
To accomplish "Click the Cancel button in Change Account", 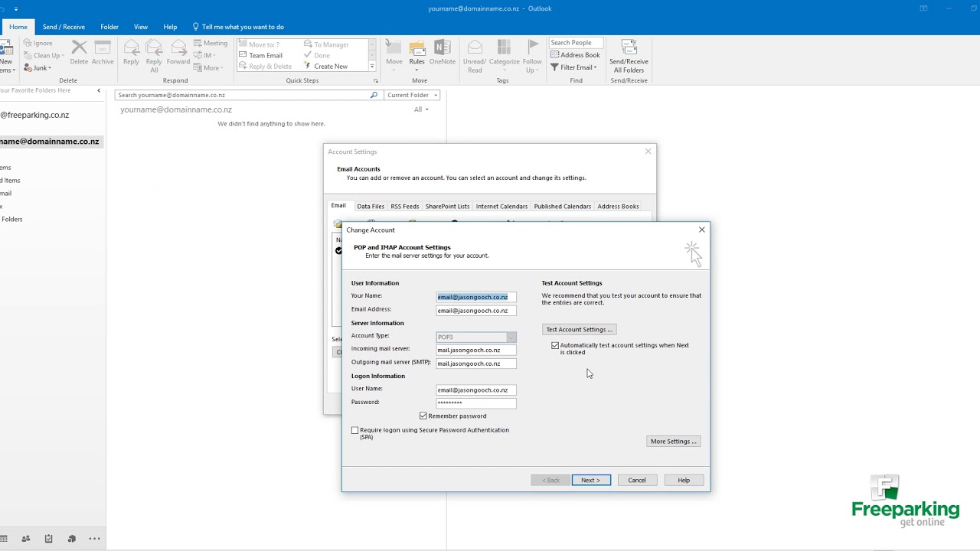I will (637, 480).
